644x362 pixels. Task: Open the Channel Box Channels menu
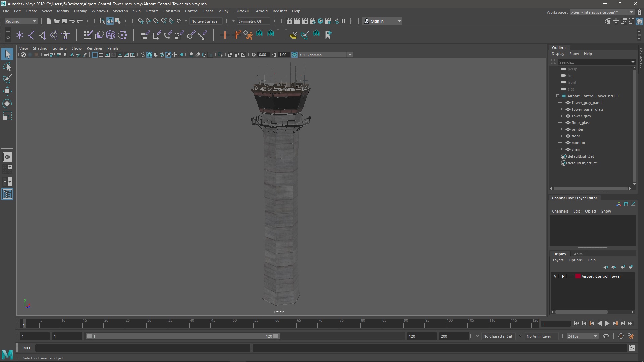[x=560, y=211]
